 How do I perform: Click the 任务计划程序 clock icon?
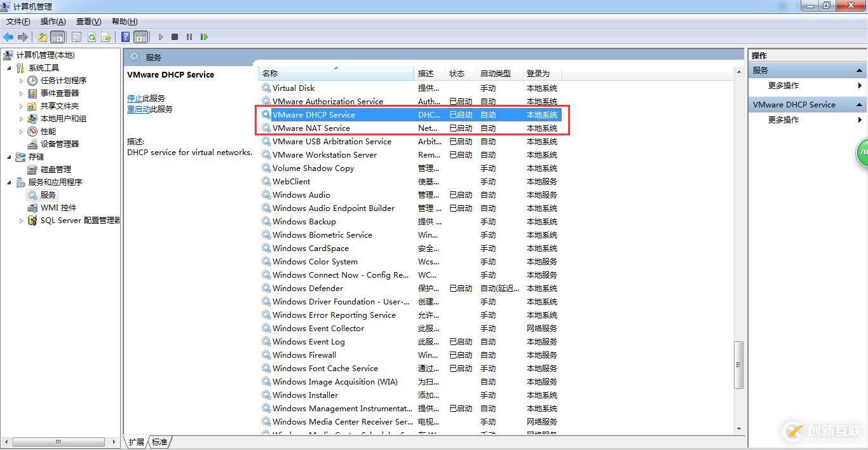(x=32, y=81)
